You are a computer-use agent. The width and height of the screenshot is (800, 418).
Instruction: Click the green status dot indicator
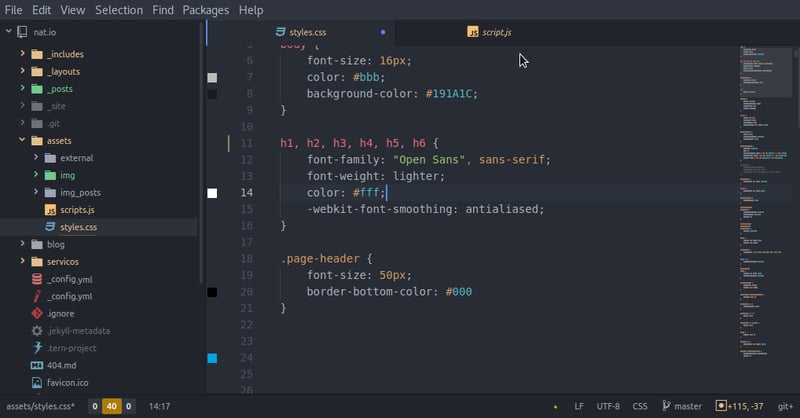[555, 407]
